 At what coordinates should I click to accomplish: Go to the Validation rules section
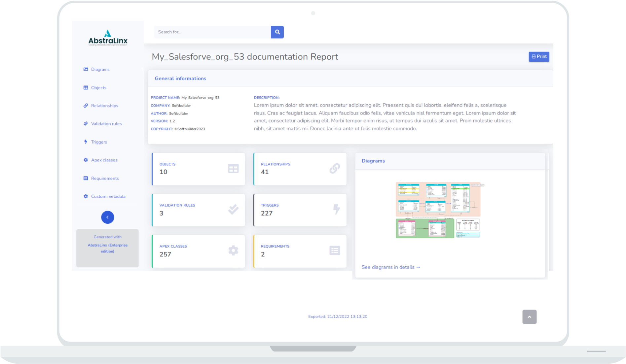click(x=106, y=124)
